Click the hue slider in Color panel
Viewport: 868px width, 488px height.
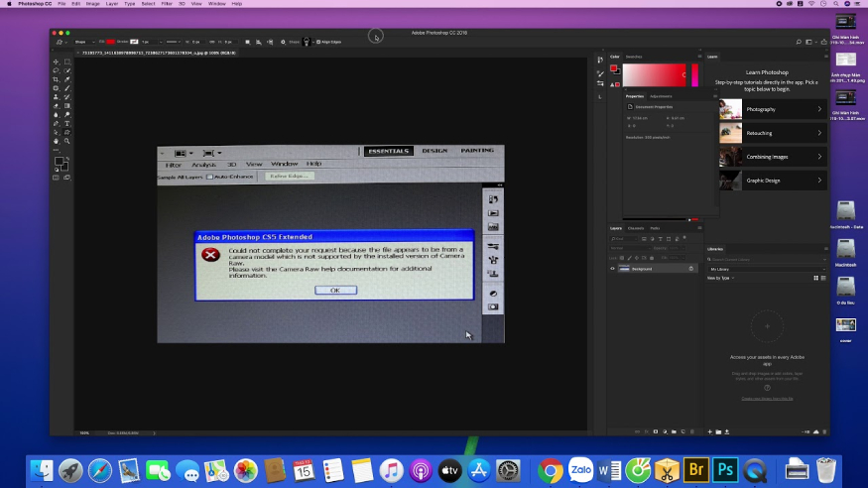(x=694, y=75)
